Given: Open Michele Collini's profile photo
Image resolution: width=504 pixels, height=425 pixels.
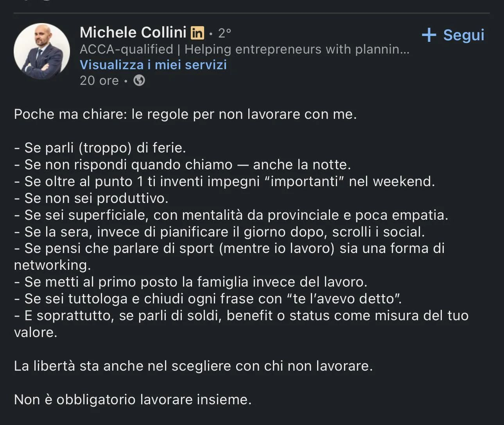Looking at the screenshot, I should click(x=42, y=51).
